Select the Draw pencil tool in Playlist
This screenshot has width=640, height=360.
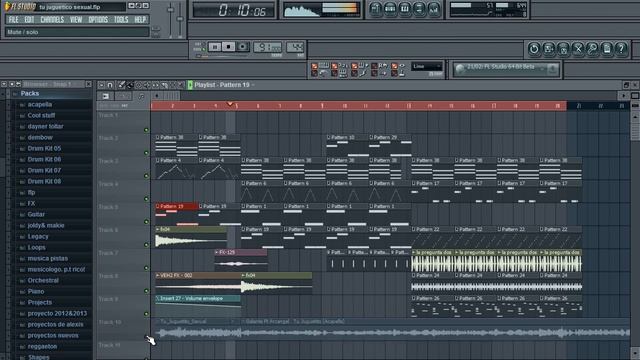coord(122,85)
